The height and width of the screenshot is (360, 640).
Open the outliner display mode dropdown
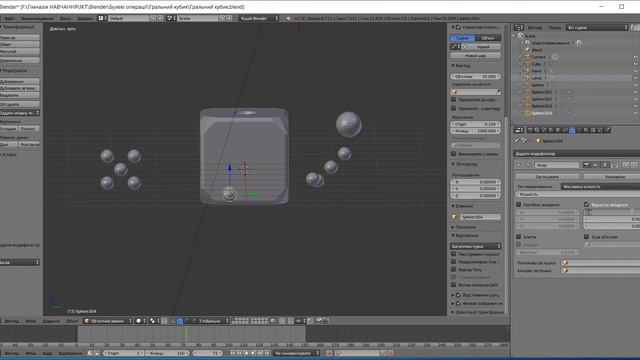point(597,27)
